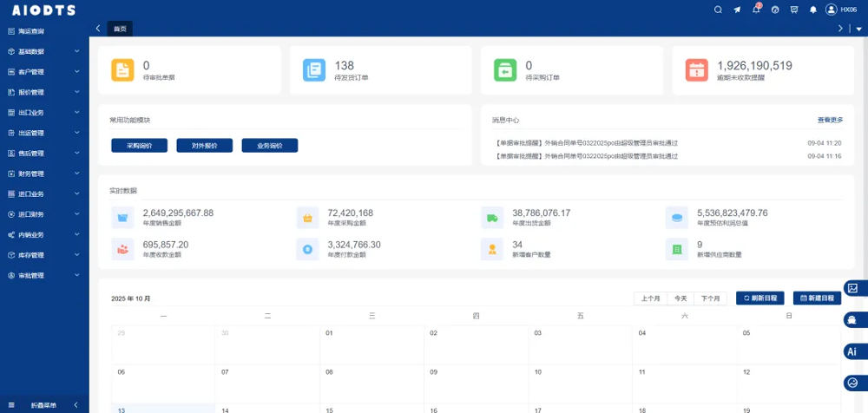Image resolution: width=868 pixels, height=413 pixels.
Task: Click the 新建日程 button
Action: click(x=817, y=298)
